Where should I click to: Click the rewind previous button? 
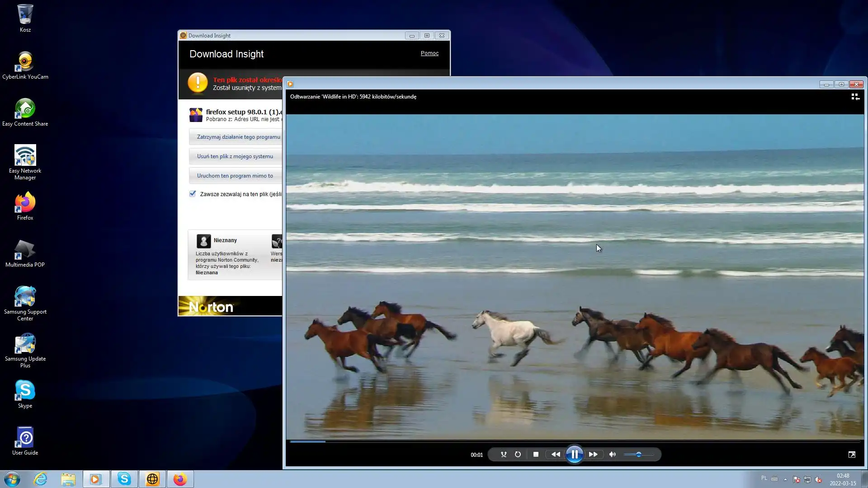556,455
